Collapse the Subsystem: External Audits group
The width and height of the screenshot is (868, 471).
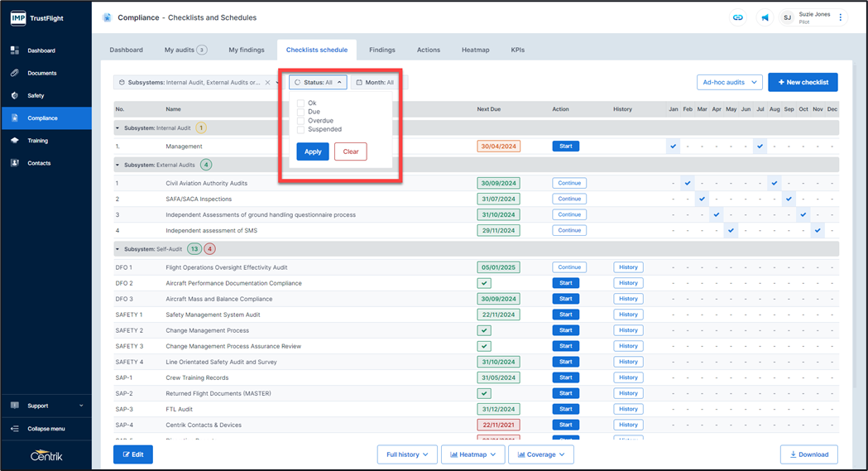click(117, 165)
